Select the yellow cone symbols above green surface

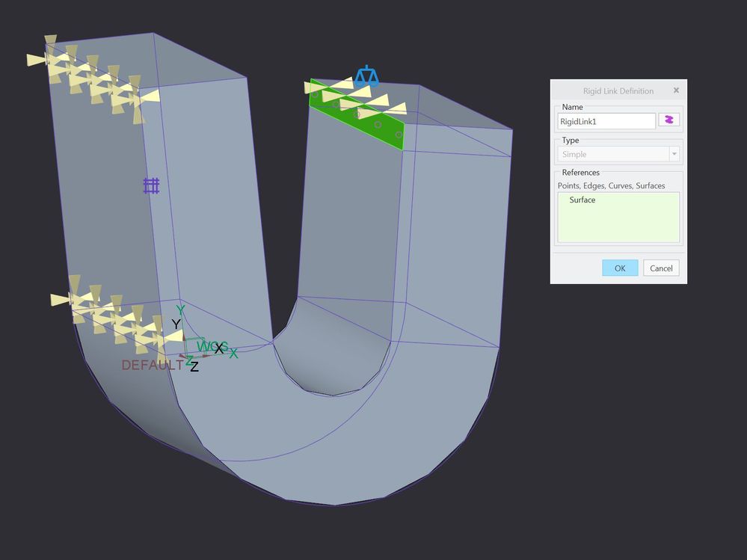(x=357, y=97)
